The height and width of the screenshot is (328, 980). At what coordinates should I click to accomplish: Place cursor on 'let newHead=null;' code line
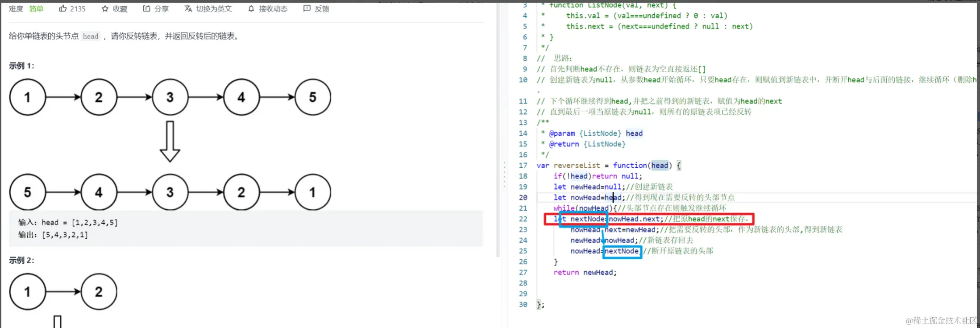(x=613, y=187)
